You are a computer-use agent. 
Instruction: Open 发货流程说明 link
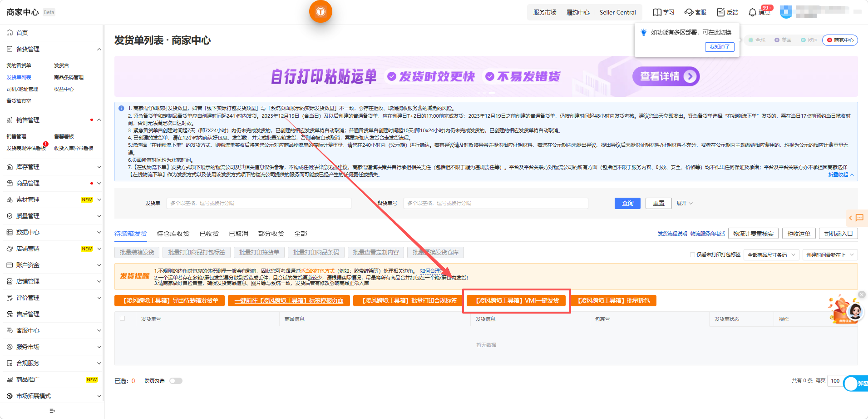click(672, 234)
